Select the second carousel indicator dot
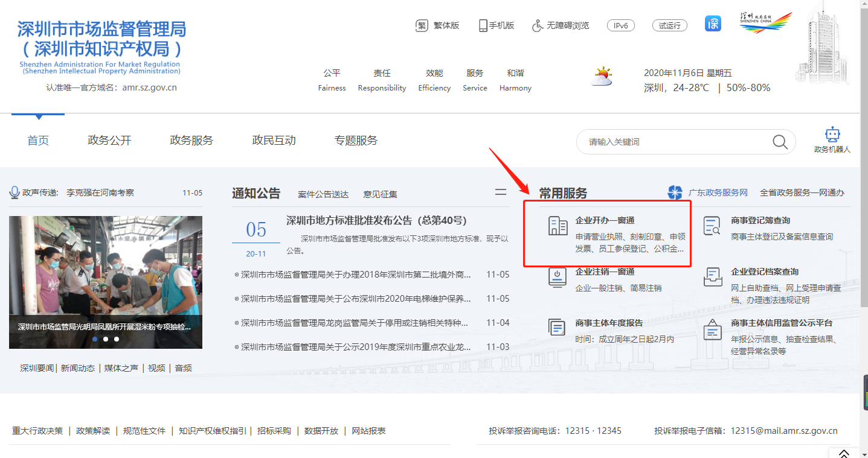The image size is (868, 458). (x=105, y=339)
